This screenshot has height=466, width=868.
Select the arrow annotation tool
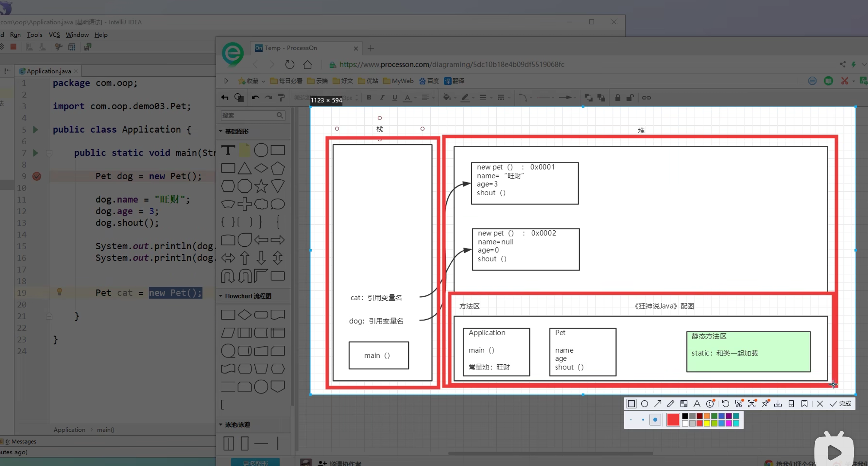click(657, 404)
